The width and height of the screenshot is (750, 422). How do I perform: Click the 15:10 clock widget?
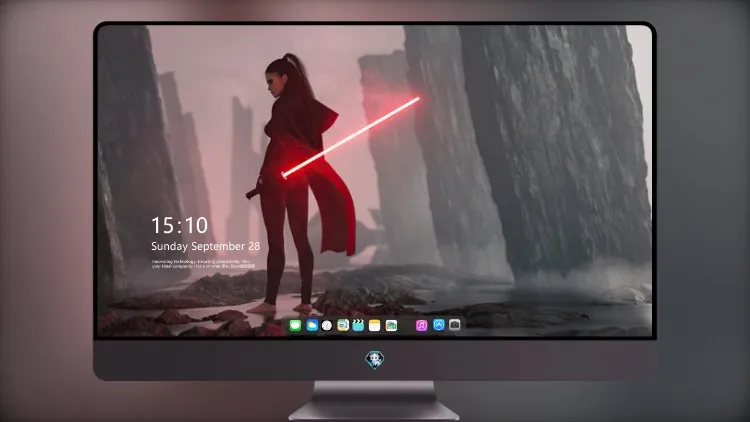point(179,225)
